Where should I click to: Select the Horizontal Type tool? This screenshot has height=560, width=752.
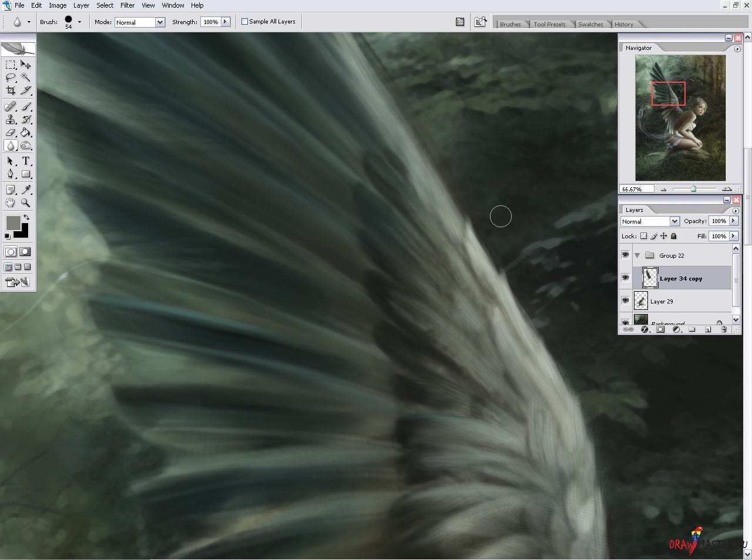click(26, 161)
